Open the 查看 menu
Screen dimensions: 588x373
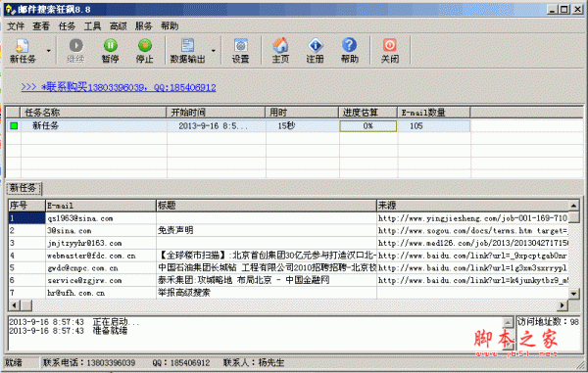click(x=41, y=25)
